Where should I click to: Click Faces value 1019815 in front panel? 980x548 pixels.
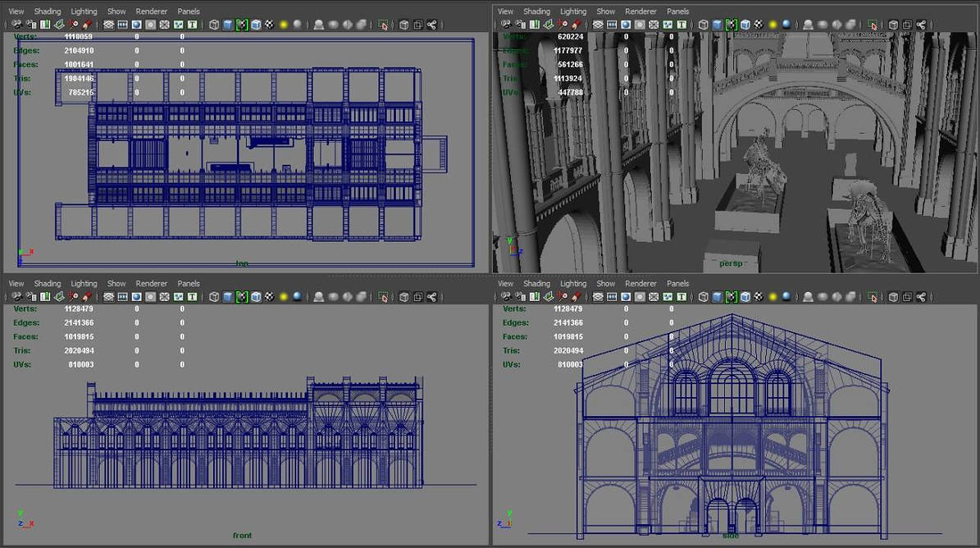(79, 337)
